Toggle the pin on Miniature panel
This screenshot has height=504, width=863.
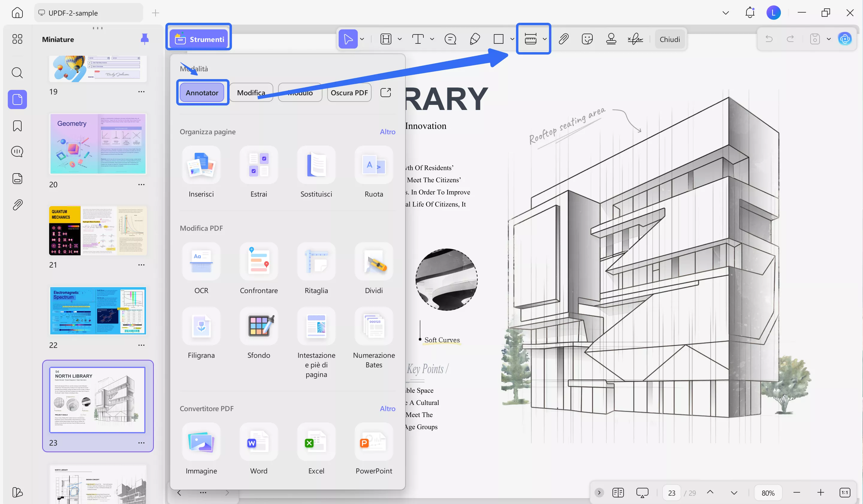(x=144, y=39)
